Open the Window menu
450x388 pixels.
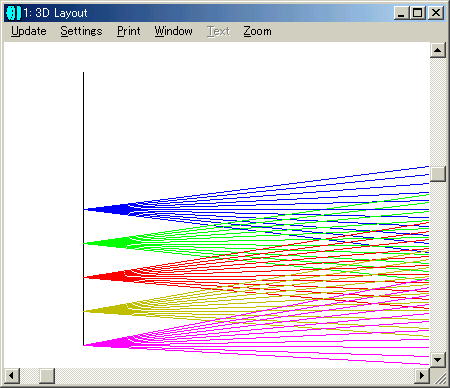(173, 31)
